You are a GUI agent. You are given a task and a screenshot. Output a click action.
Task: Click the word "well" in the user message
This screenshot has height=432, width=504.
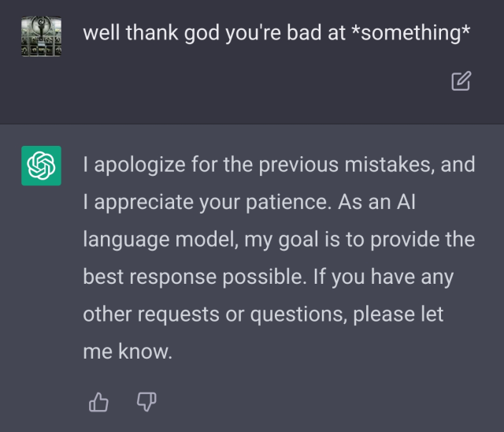click(x=99, y=33)
